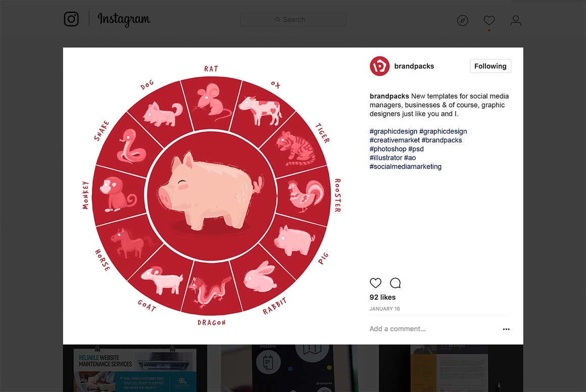Viewport: 586px width, 392px height.
Task: View the 92 likes list
Action: [382, 297]
